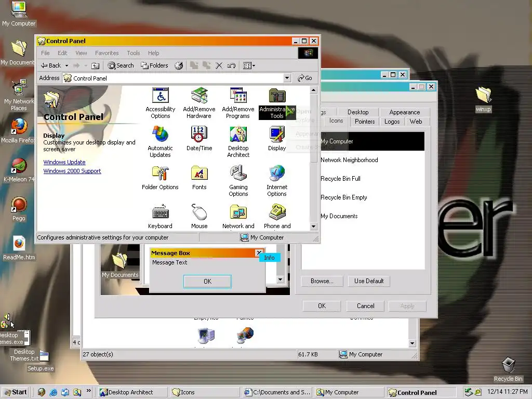Open Add/Remove Hardware icon
The width and height of the screenshot is (532, 399).
[x=199, y=103]
